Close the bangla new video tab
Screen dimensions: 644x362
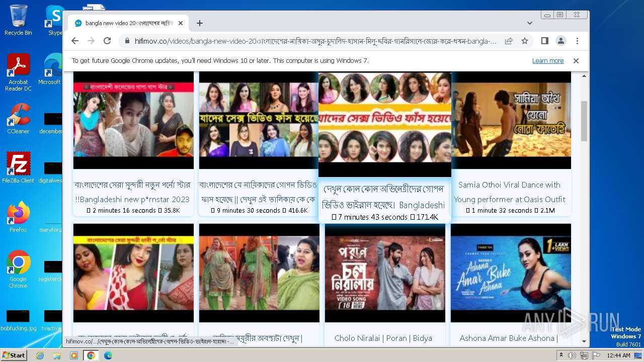(180, 23)
